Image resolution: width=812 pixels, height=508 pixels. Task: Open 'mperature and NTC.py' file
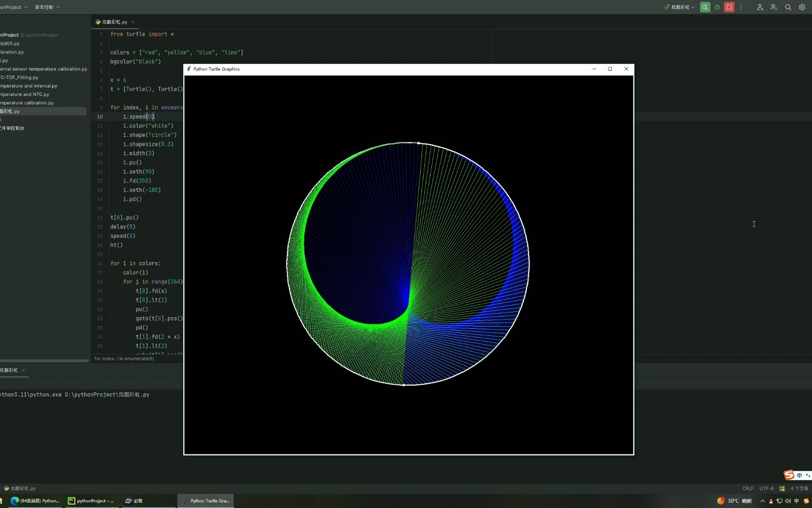[x=24, y=94]
